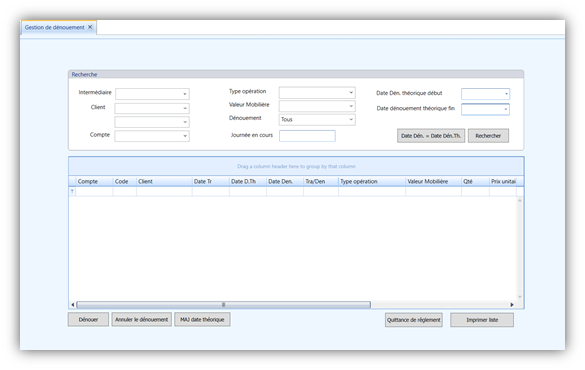Viewport: 585px width, 370px height.
Task: Sort by the Client column header
Action: pyautogui.click(x=164, y=181)
